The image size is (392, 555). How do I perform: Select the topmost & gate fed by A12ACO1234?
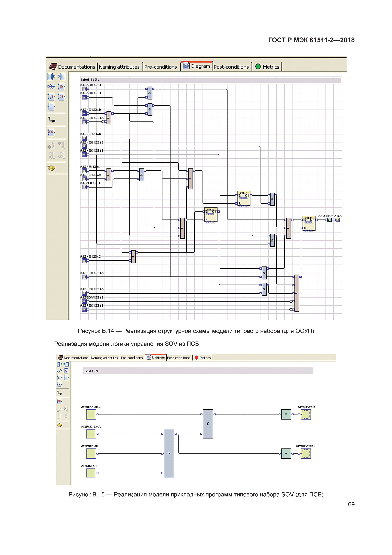(150, 93)
